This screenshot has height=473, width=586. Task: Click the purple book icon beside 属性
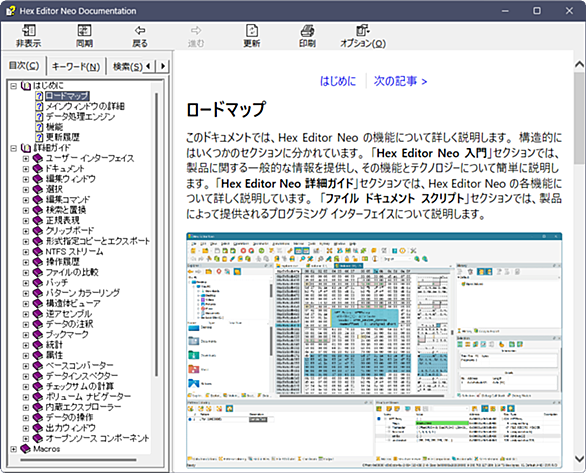coord(38,355)
